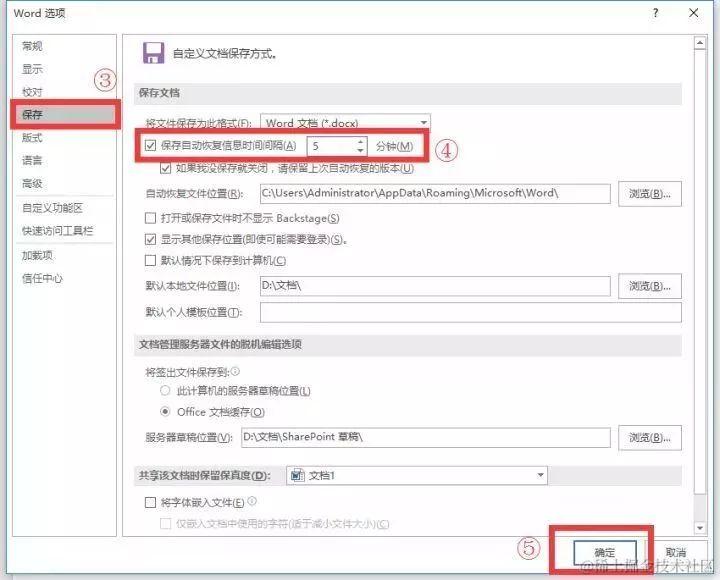The width and height of the screenshot is (720, 580).
Task: Open the 文档1 fidelity dropdown
Action: point(416,475)
